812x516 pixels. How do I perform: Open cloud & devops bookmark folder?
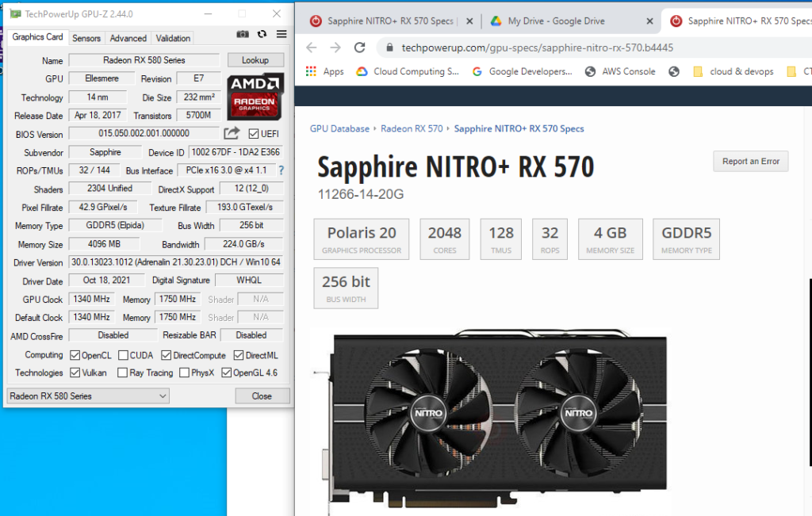733,71
